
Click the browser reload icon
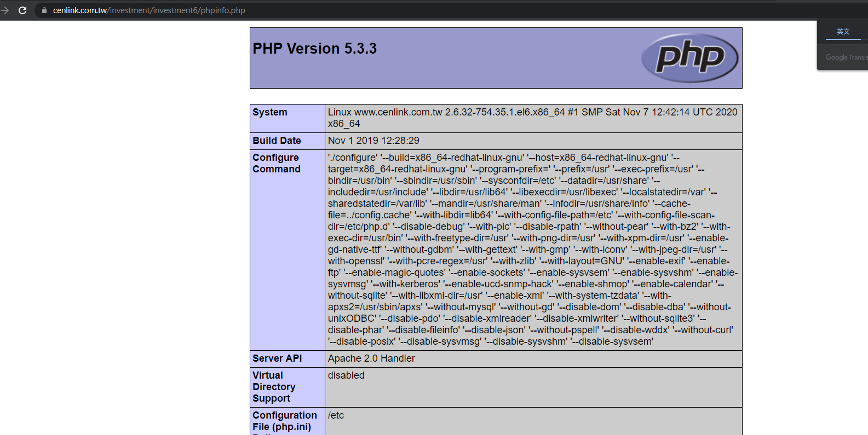click(22, 10)
